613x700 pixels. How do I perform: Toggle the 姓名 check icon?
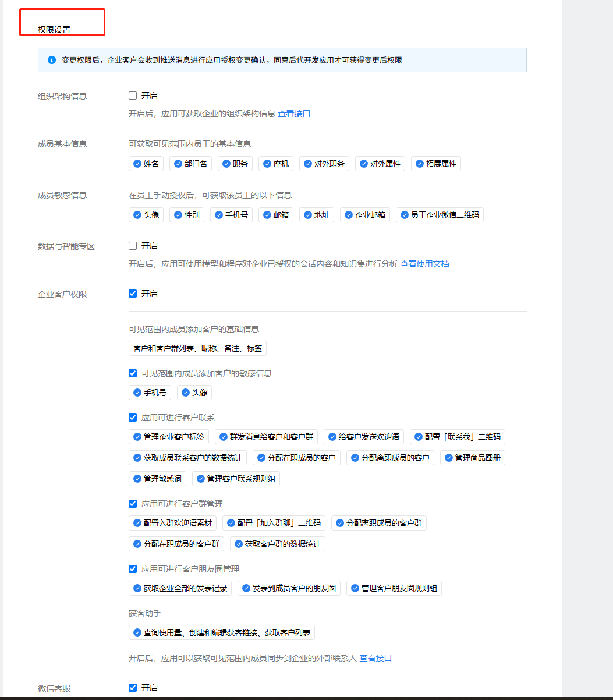(137, 164)
